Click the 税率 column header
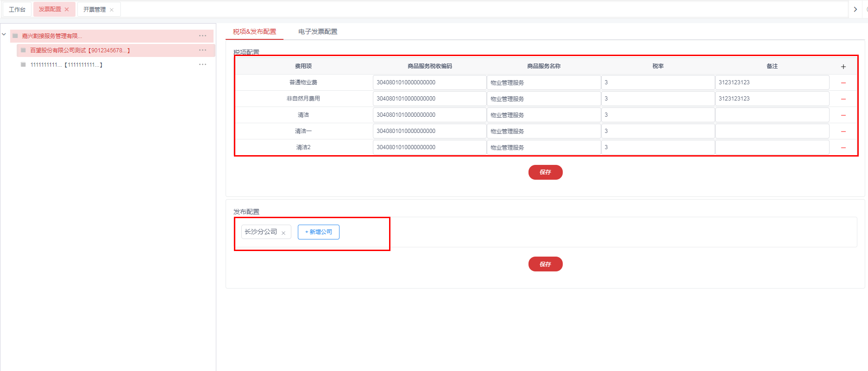Screen dimensions: 868x371 [x=658, y=66]
